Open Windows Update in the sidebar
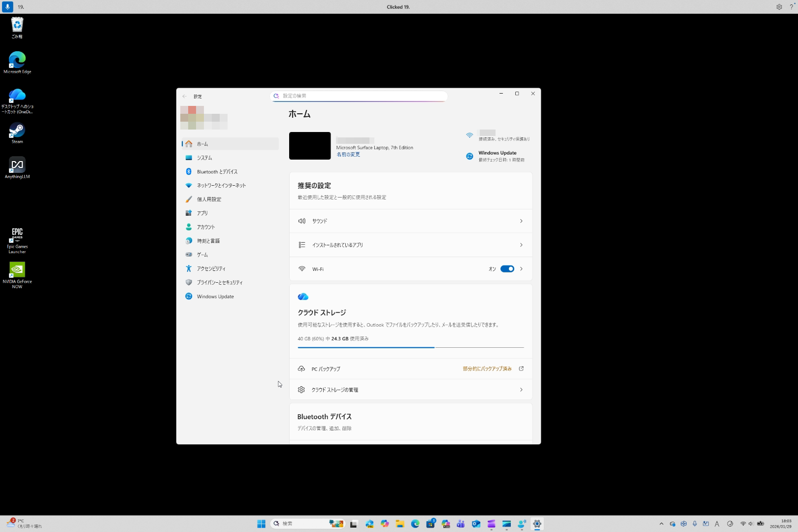The width and height of the screenshot is (798, 532). (x=230, y=297)
